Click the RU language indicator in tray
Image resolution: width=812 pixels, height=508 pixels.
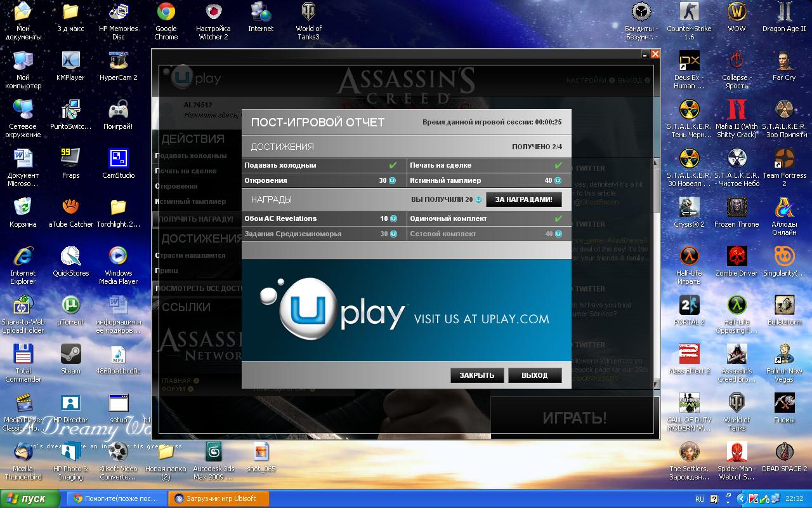tap(700, 499)
